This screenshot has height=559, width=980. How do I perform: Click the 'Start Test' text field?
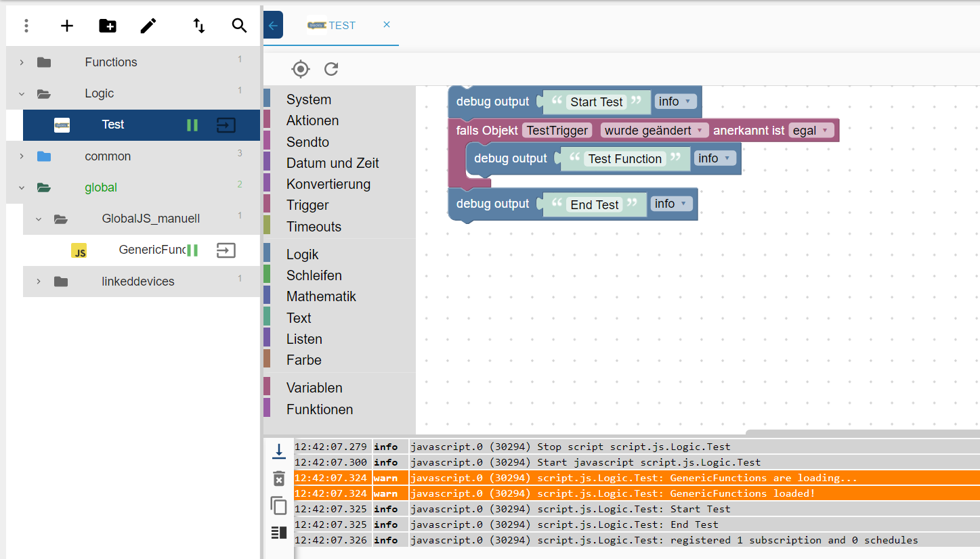tap(596, 102)
